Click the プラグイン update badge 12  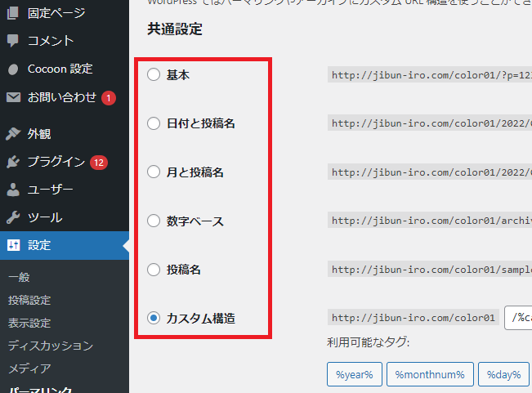click(x=99, y=163)
